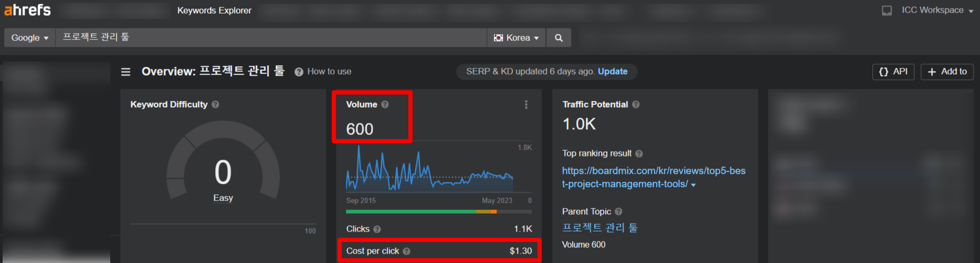Click the search magnifier button
This screenshot has height=263, width=980.
point(559,38)
